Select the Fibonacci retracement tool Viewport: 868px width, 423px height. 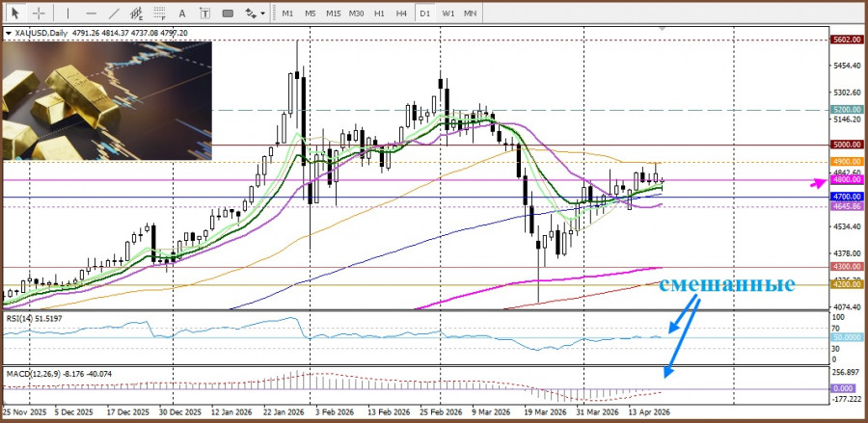[157, 13]
